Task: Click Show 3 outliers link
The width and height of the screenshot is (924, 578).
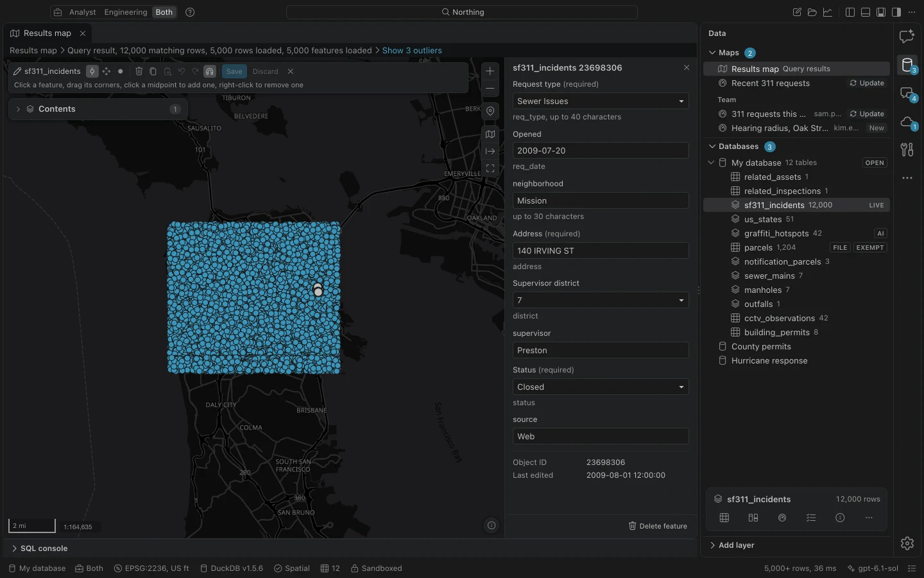Action: click(412, 51)
